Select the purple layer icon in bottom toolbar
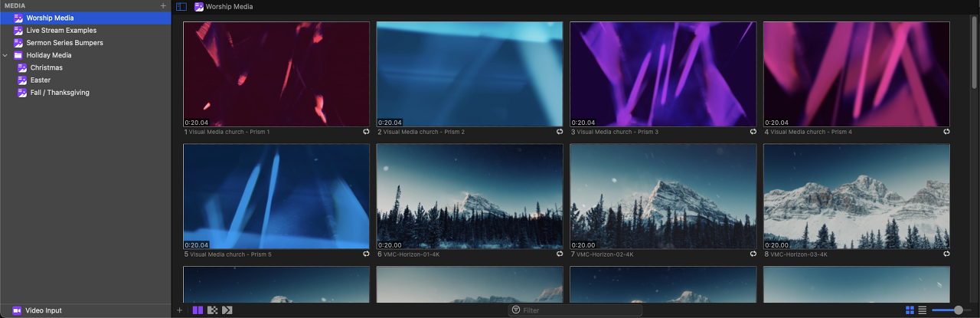The image size is (980, 318). [x=198, y=310]
